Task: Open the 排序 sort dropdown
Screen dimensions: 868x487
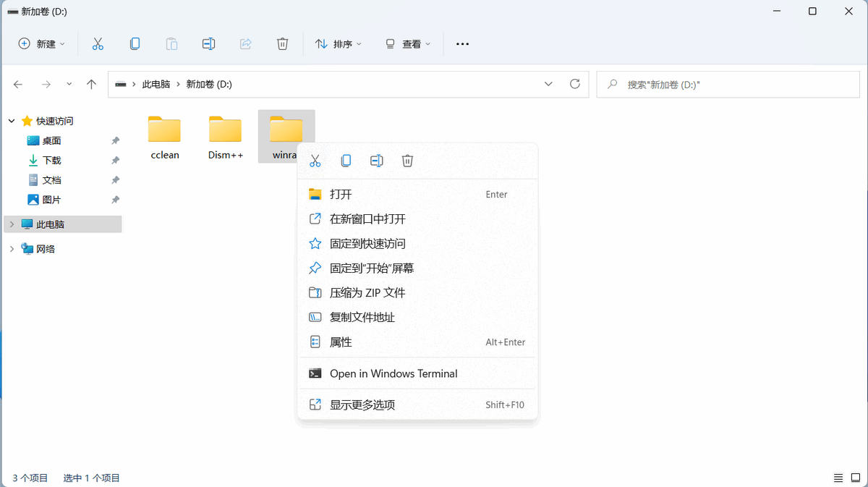Action: tap(339, 44)
